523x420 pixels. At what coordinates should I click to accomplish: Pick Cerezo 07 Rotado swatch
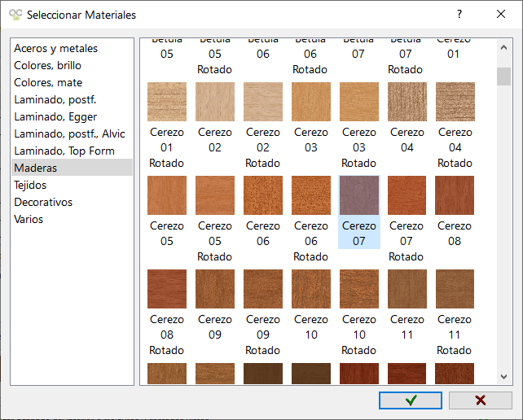[x=407, y=195]
